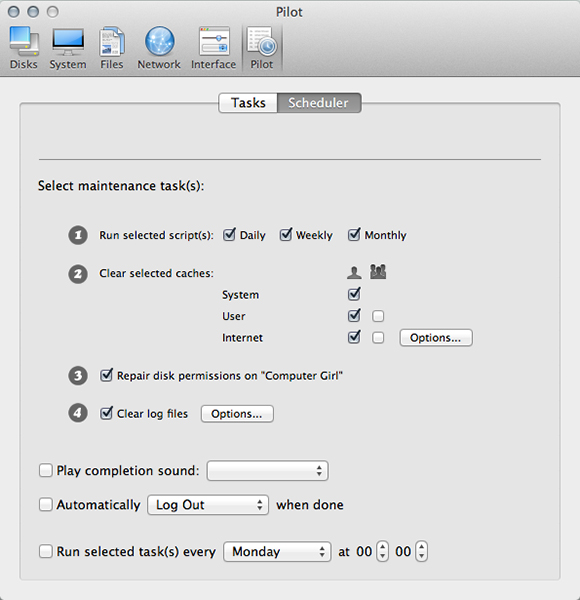This screenshot has height=600, width=580.
Task: Enable Internet cache for all users
Action: click(378, 338)
